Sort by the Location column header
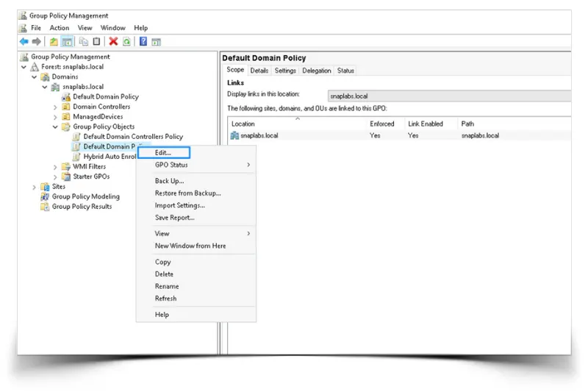 297,124
